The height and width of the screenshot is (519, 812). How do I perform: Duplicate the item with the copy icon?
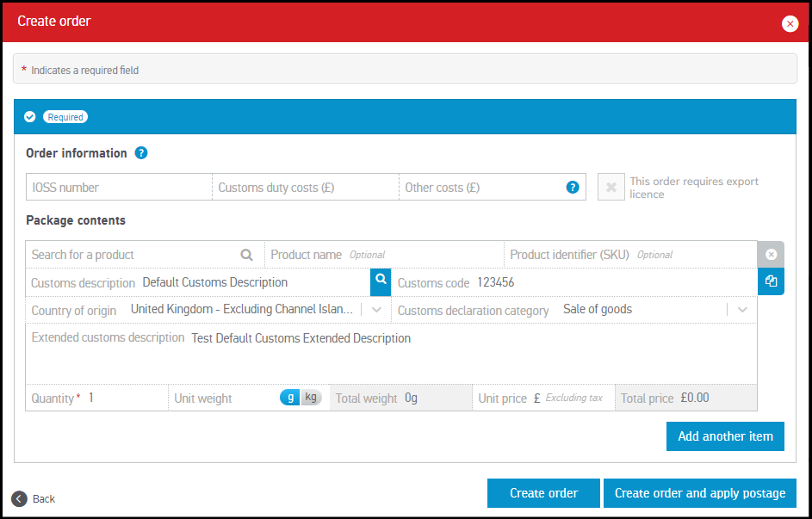pos(771,281)
